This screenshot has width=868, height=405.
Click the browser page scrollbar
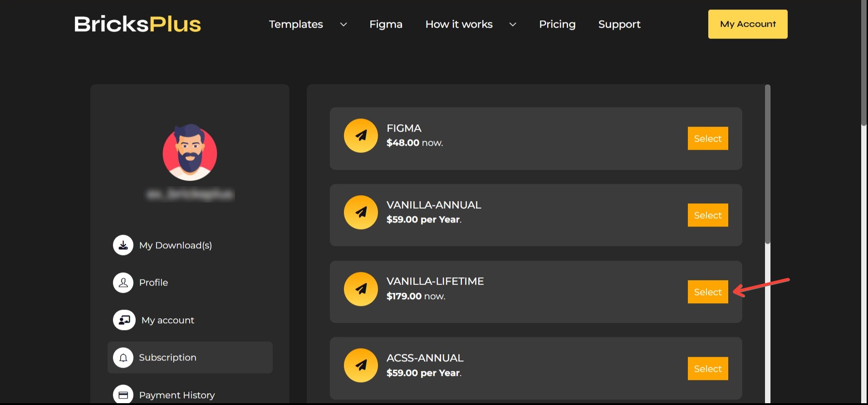(864, 63)
